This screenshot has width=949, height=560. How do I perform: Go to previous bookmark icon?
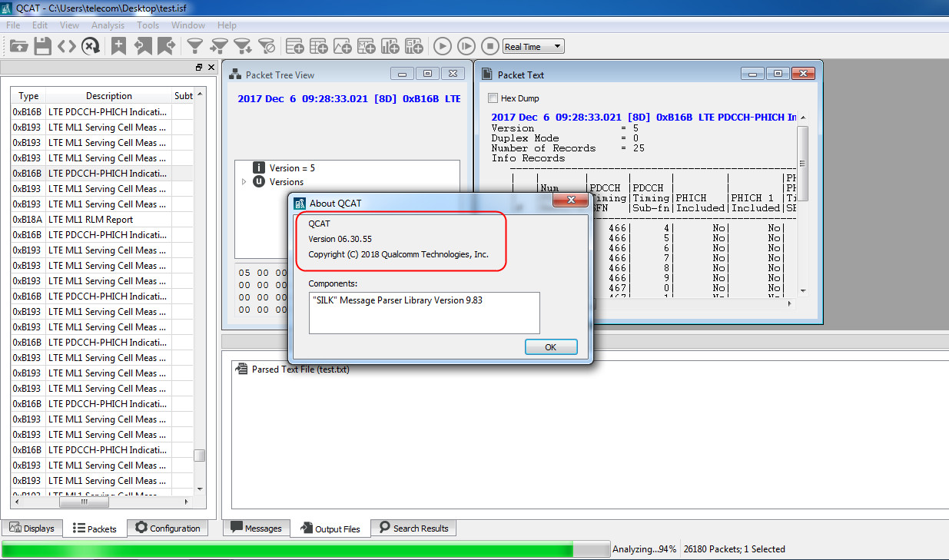(142, 46)
